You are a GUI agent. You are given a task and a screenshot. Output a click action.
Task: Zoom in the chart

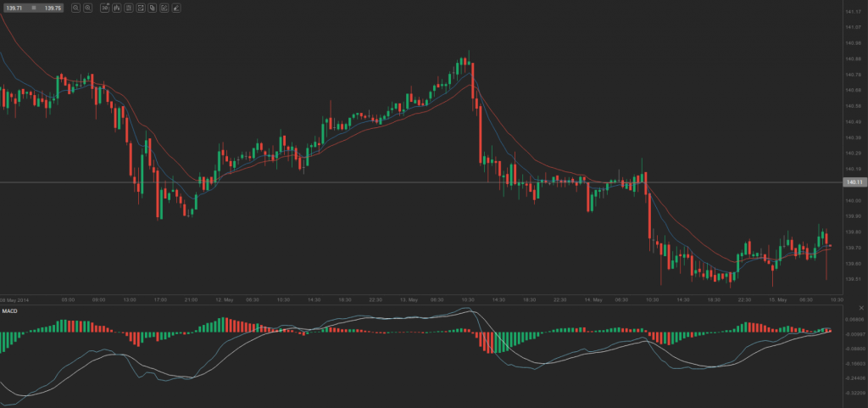87,8
